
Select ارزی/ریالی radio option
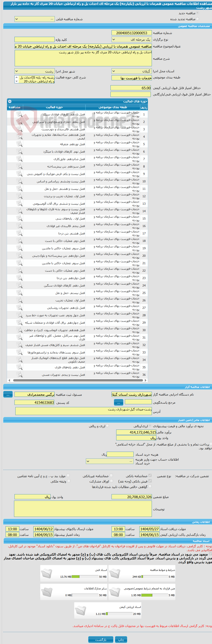[150, 426]
